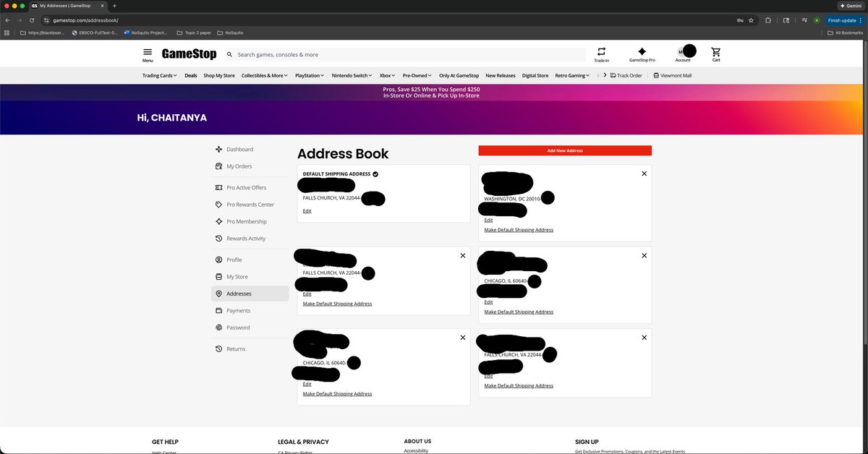Viewport: 868px width, 454px height.
Task: Show more categories with nav arrow
Action: [x=605, y=75]
